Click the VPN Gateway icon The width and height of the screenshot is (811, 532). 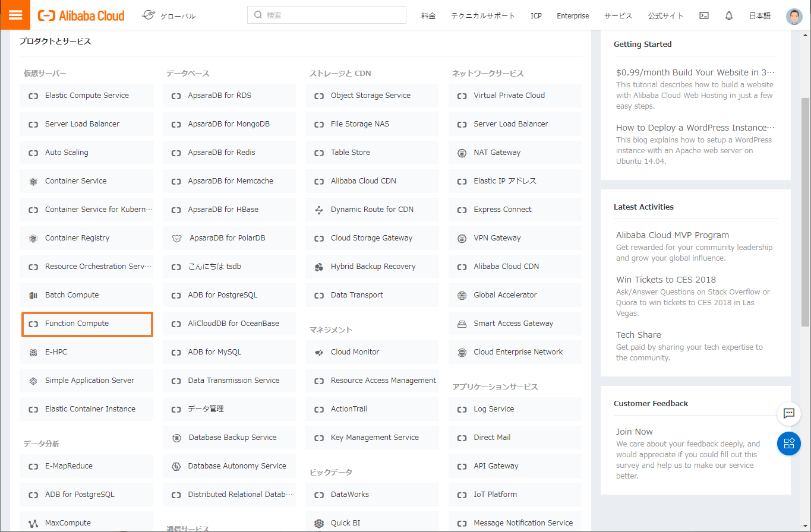click(x=462, y=238)
